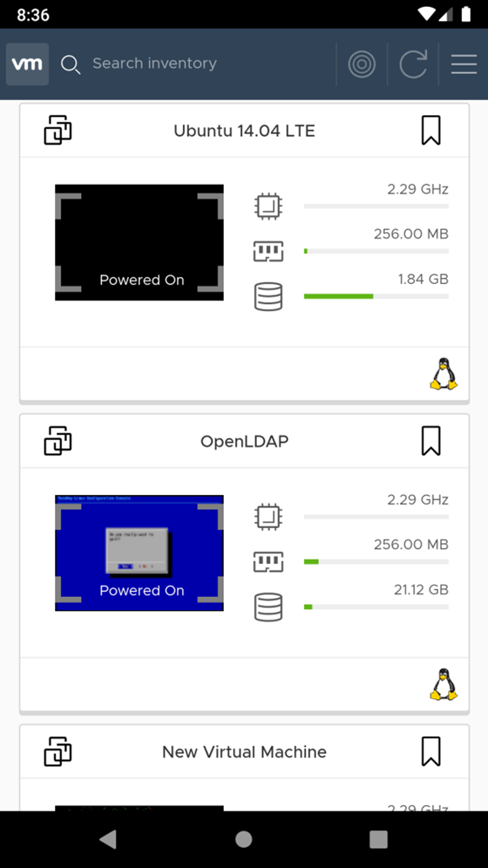Viewport: 488px width, 868px height.
Task: Bookmark the OpenLDAP virtual machine
Action: click(x=431, y=441)
